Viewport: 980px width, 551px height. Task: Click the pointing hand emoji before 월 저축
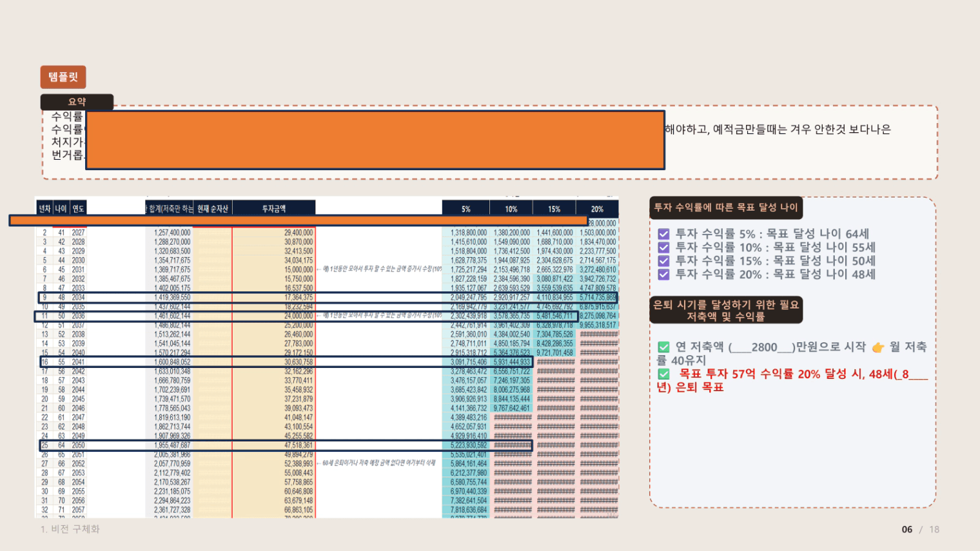(x=878, y=348)
